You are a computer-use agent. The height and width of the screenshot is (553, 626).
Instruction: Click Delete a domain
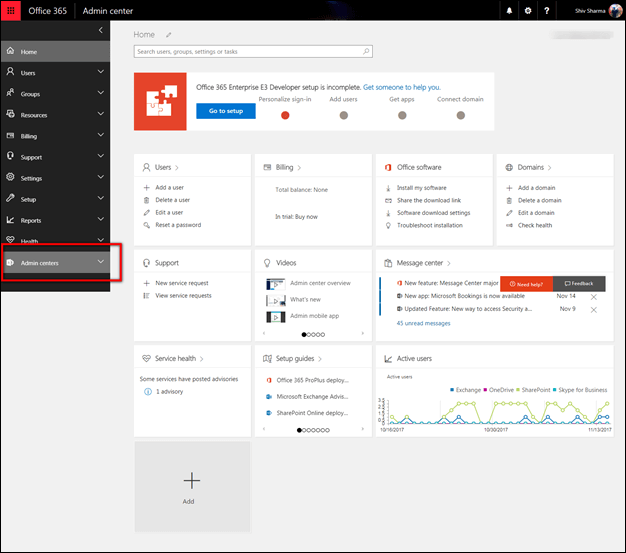[539, 200]
